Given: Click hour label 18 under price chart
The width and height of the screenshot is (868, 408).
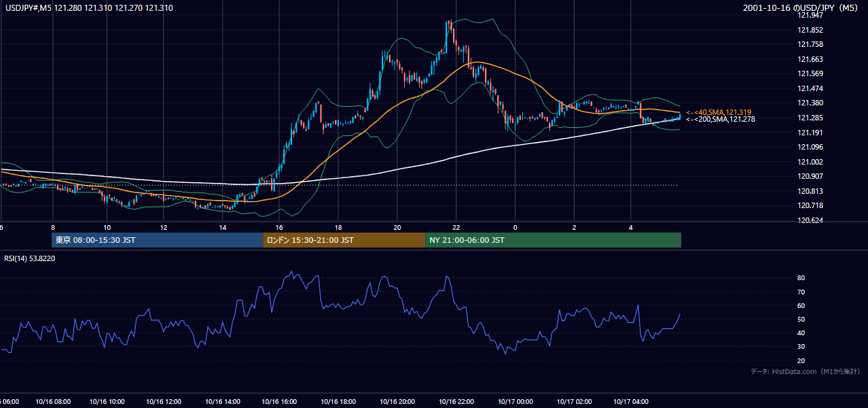Looking at the screenshot, I should (338, 227).
